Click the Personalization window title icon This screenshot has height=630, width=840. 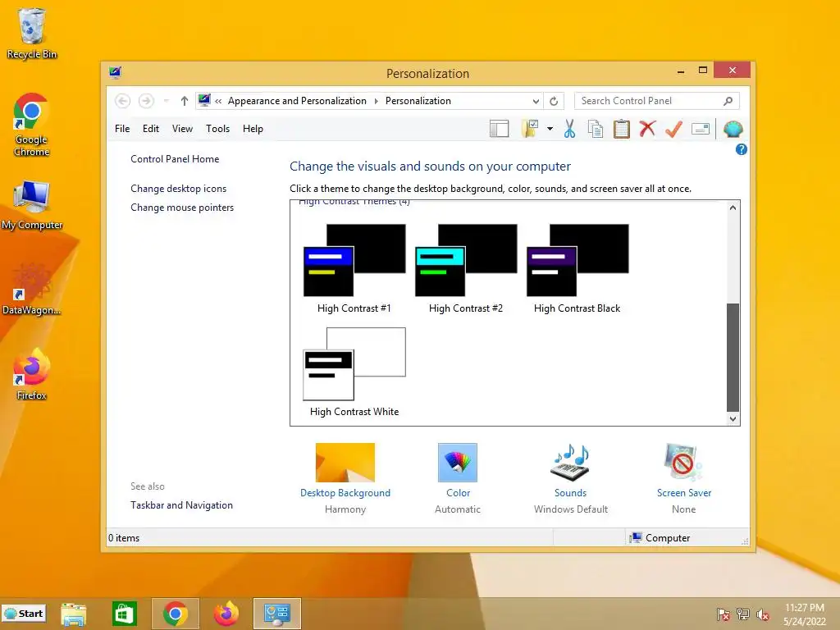click(x=115, y=72)
